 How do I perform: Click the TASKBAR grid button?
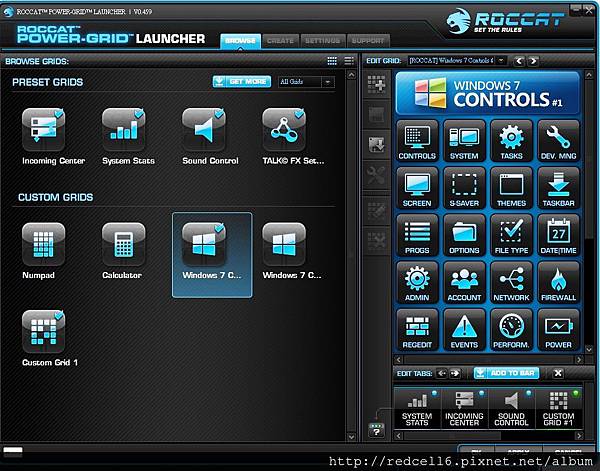pos(558,187)
